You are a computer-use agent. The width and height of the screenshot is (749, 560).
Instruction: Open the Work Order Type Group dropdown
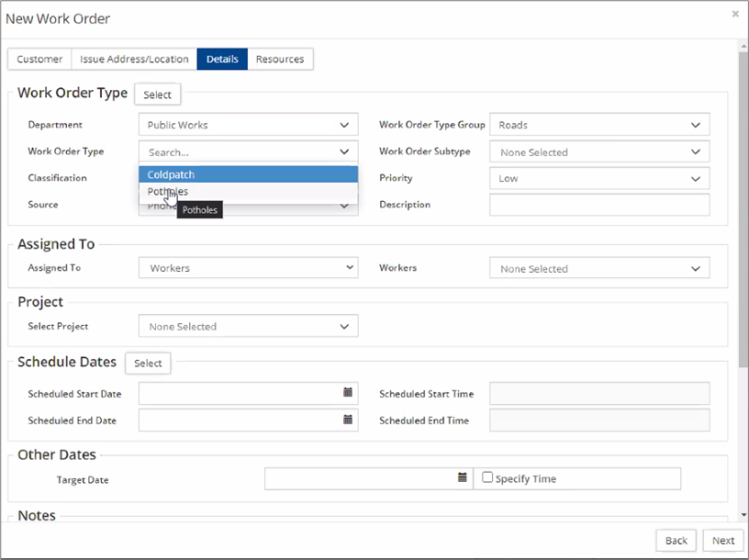click(598, 125)
